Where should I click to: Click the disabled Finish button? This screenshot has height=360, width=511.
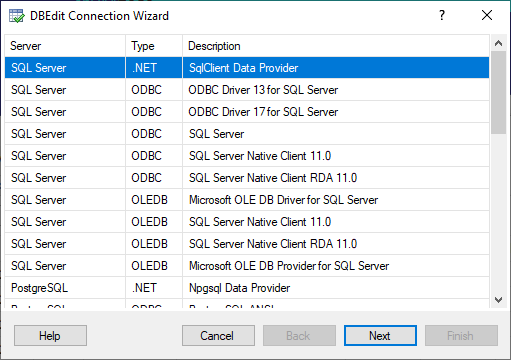461,336
